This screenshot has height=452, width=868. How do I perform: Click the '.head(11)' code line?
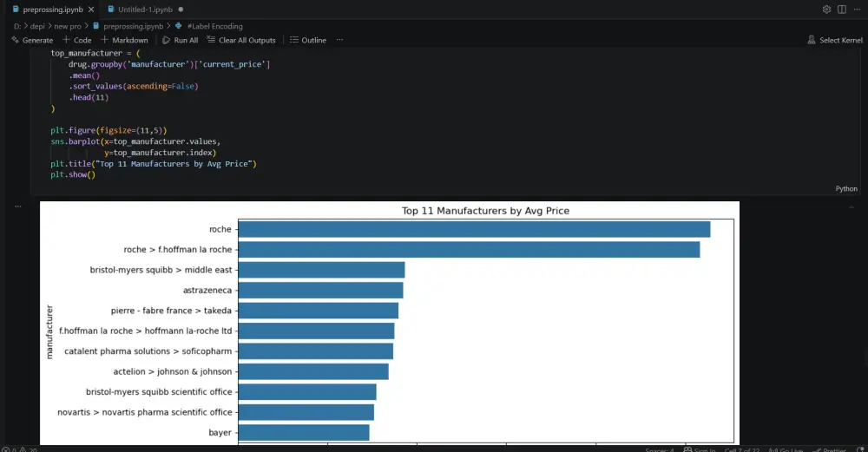click(x=89, y=97)
